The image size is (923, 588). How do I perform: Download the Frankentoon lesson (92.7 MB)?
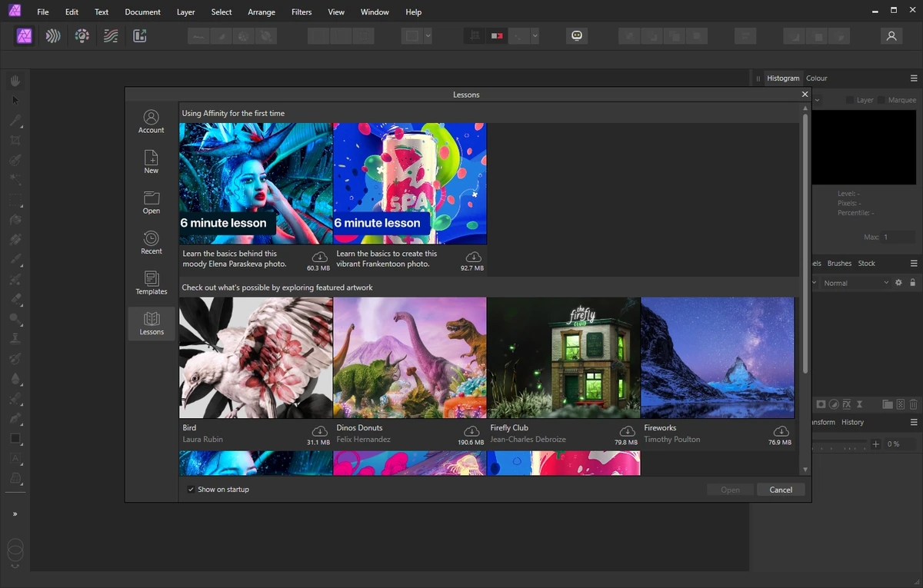point(473,257)
